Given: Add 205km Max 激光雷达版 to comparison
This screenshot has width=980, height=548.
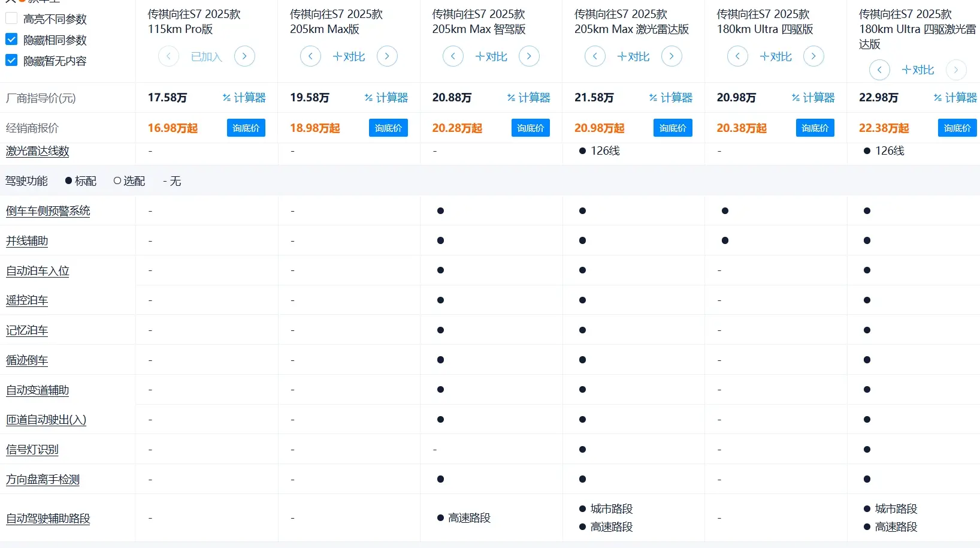Looking at the screenshot, I should (x=633, y=56).
